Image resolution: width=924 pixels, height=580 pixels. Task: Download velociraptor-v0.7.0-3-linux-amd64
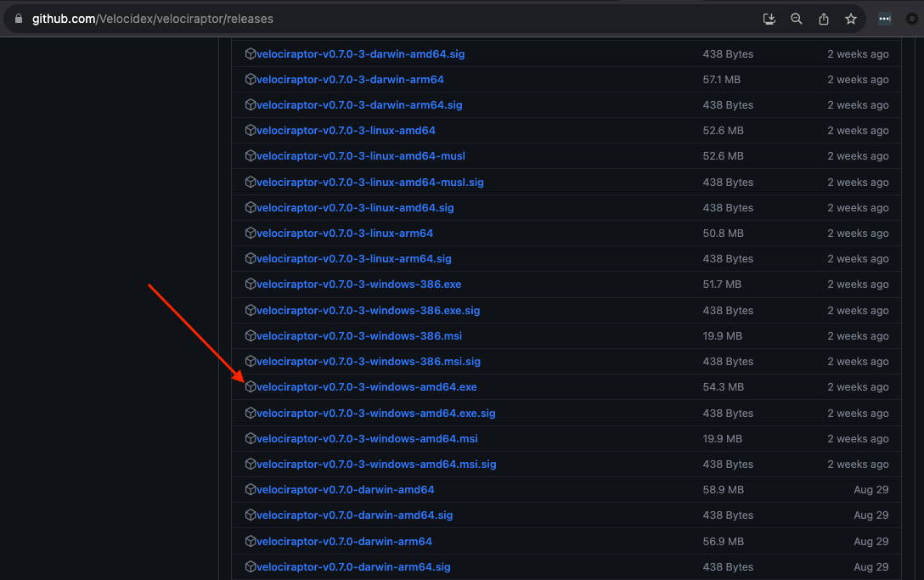click(346, 130)
